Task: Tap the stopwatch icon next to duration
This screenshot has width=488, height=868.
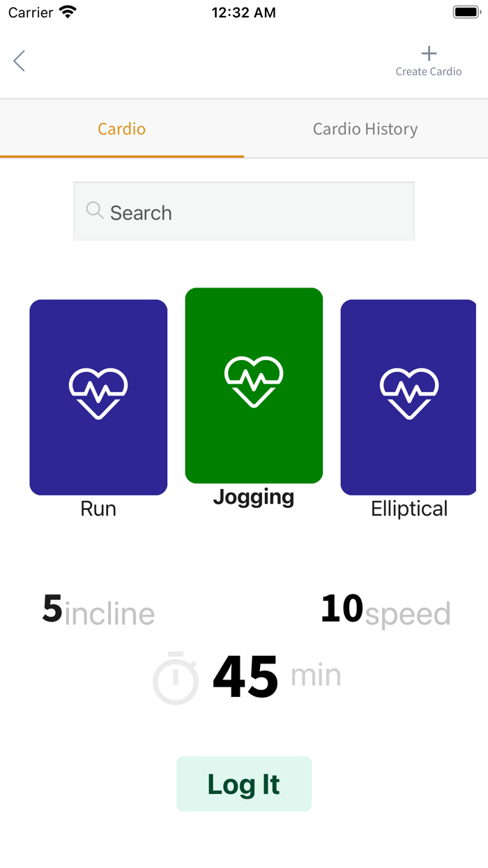Action: pyautogui.click(x=176, y=677)
